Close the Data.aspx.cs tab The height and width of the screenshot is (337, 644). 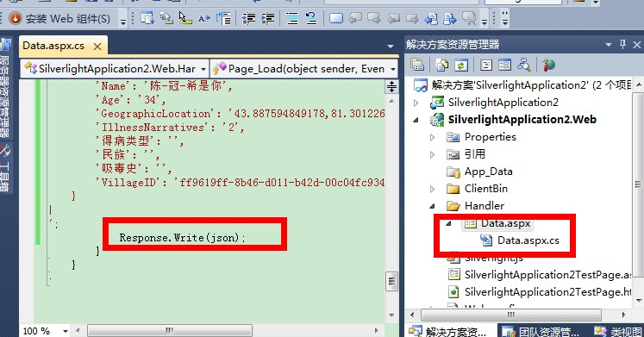coord(97,47)
